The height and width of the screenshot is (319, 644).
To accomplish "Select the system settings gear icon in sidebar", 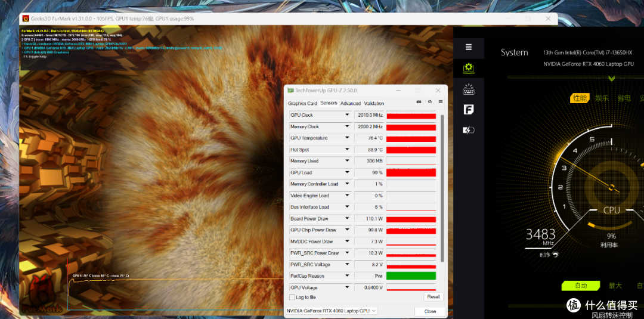I will click(x=469, y=68).
